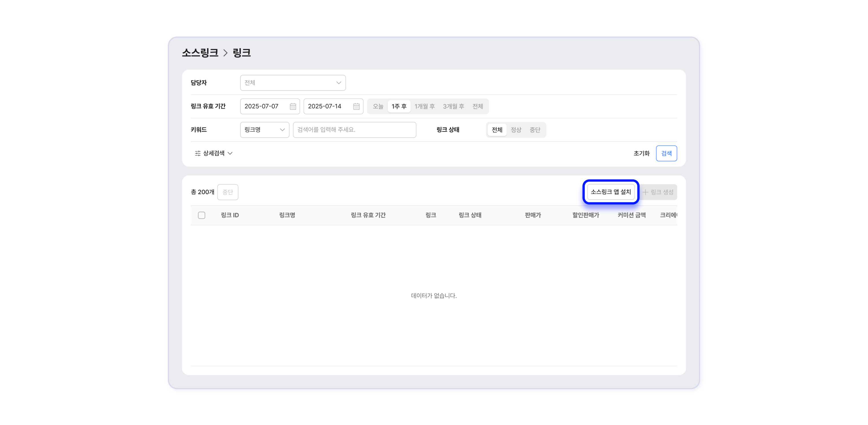
Task: Click the breadcrumb arrow after 소스링크
Action: (x=226, y=53)
